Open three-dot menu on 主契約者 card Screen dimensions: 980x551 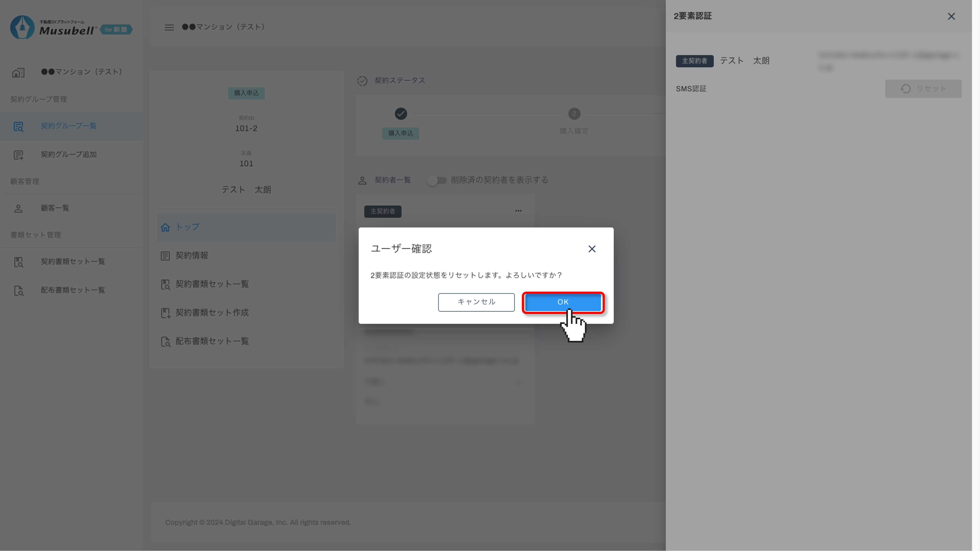[518, 211]
